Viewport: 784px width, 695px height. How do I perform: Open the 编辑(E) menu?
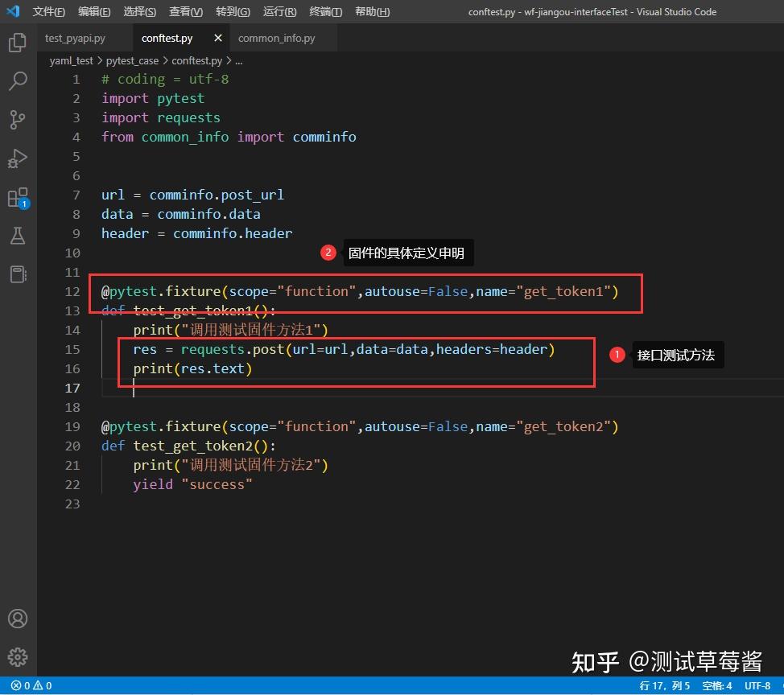click(x=94, y=11)
